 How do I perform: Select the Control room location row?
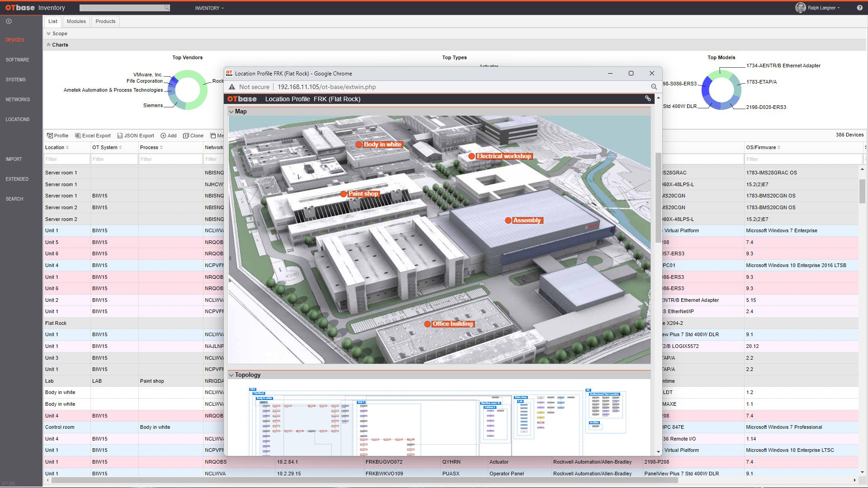(60, 427)
